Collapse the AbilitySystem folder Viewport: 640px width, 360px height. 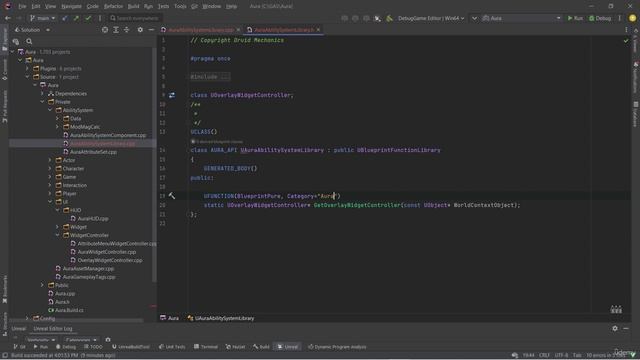[50, 110]
